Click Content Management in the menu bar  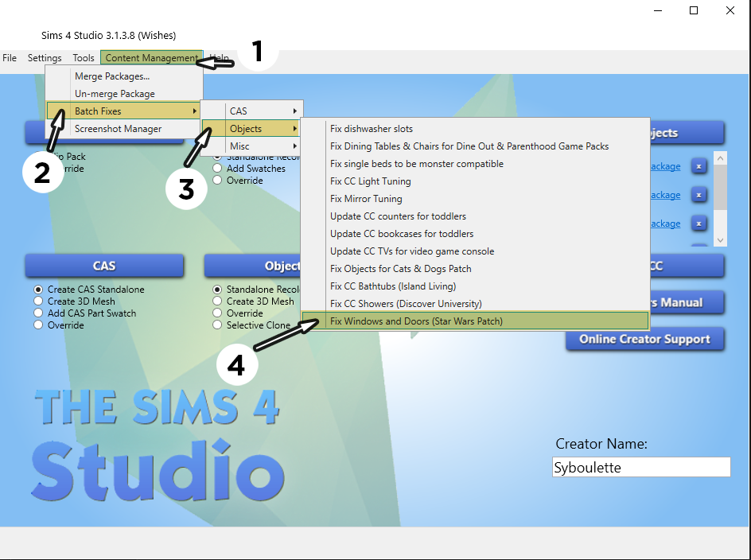pyautogui.click(x=151, y=58)
